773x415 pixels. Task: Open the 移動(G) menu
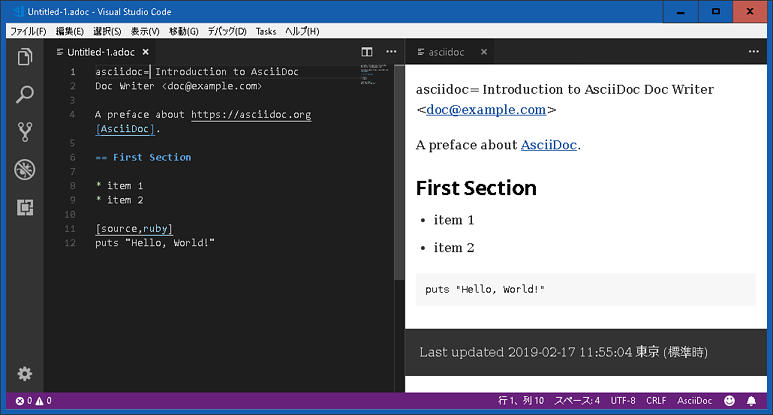click(x=183, y=31)
